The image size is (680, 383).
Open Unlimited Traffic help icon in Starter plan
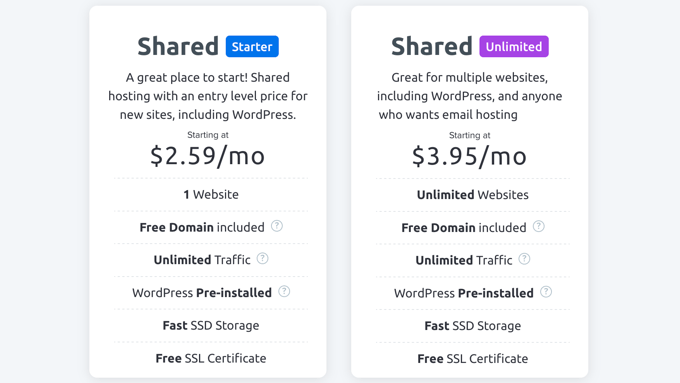(x=262, y=259)
